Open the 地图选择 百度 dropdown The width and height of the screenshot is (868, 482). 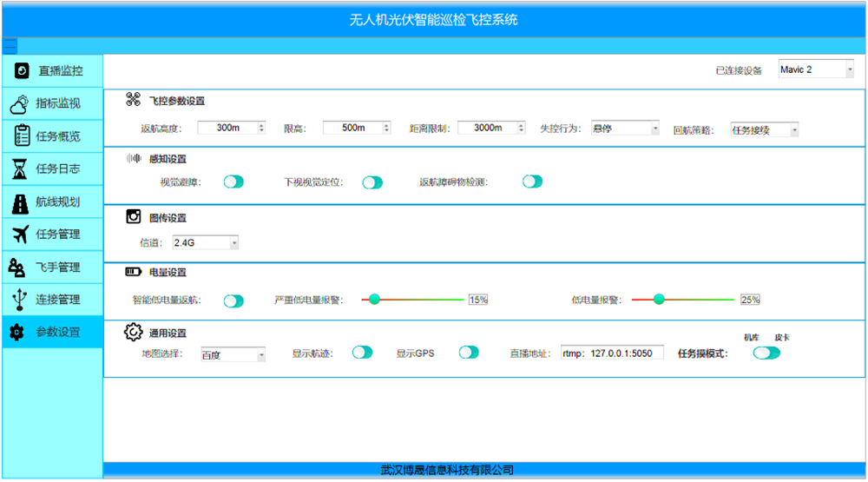tap(233, 354)
